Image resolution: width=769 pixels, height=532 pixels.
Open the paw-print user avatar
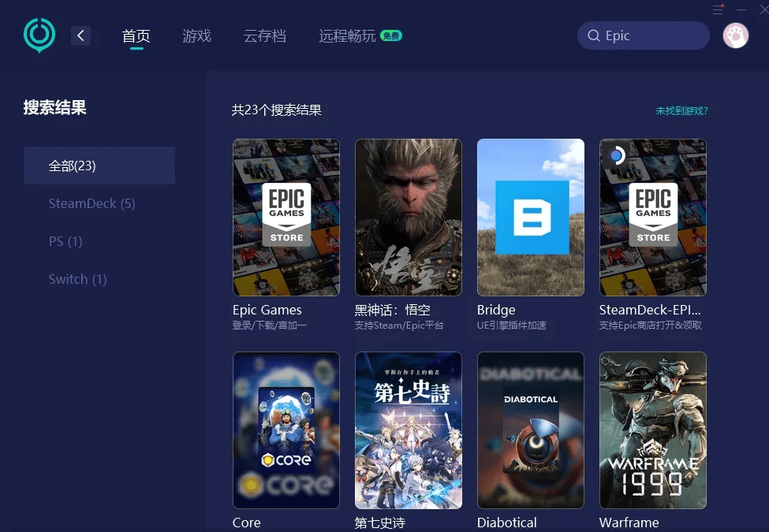click(735, 35)
